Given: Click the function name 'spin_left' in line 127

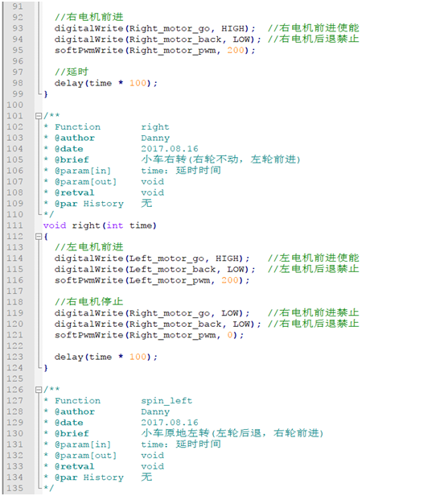Looking at the screenshot, I should 166,401.
